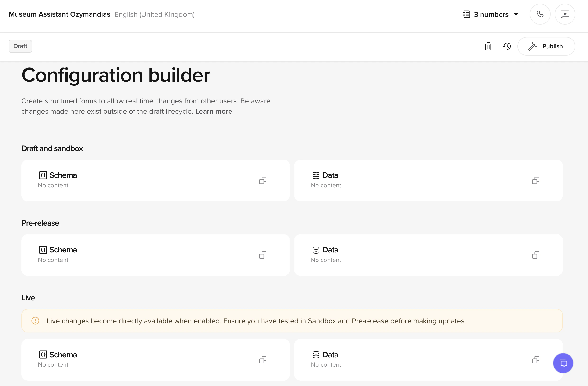Open the chat test icon in top bar

(565, 14)
